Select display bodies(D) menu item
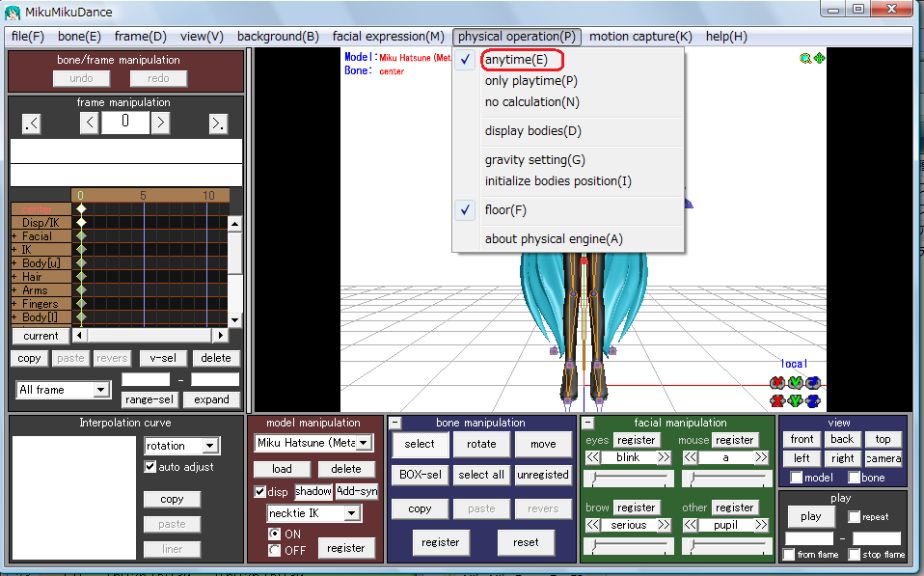Image resolution: width=924 pixels, height=576 pixels. (532, 131)
